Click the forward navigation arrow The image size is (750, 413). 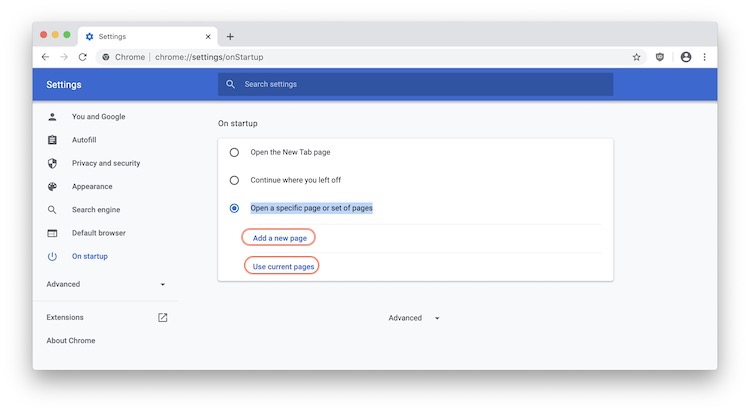tap(64, 57)
